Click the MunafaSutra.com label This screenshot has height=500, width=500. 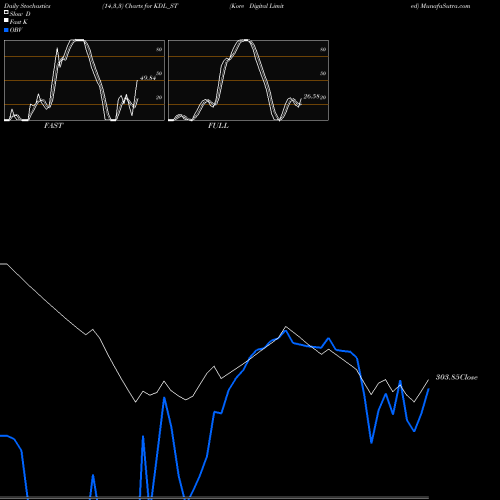coord(445,6)
